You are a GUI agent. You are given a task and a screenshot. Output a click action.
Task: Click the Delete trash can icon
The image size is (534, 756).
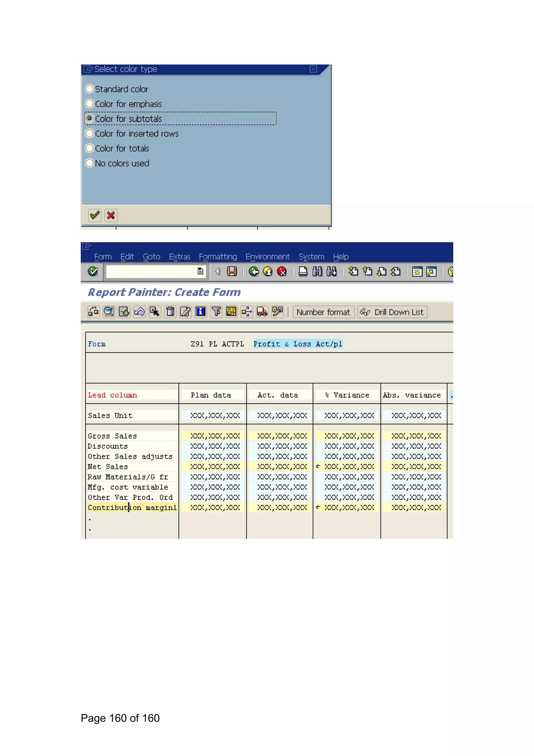click(x=170, y=311)
